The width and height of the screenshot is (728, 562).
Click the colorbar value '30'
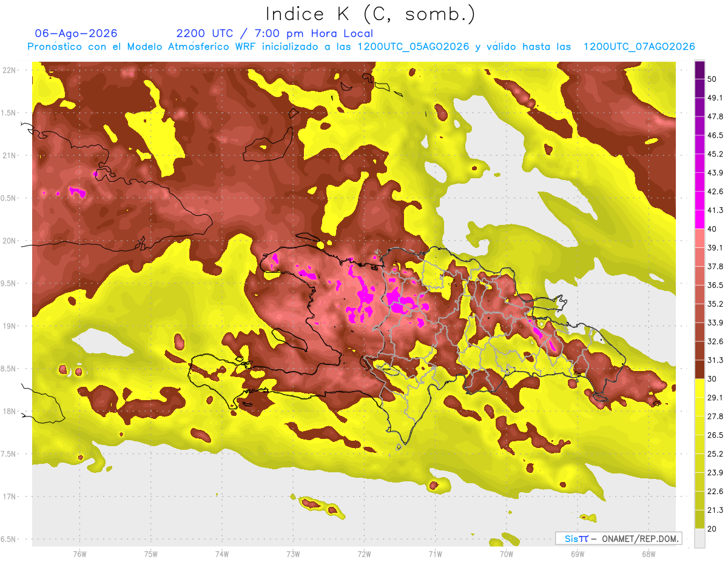click(713, 379)
